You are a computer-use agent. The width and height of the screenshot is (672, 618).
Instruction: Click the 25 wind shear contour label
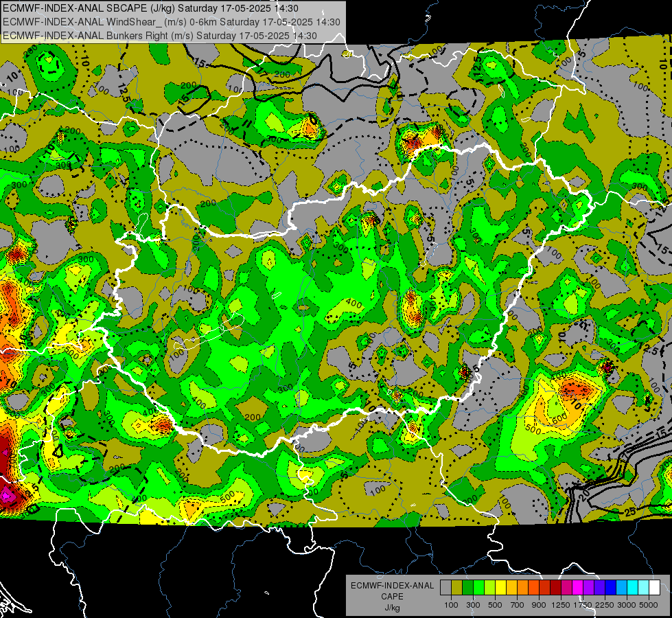pyautogui.click(x=629, y=512)
